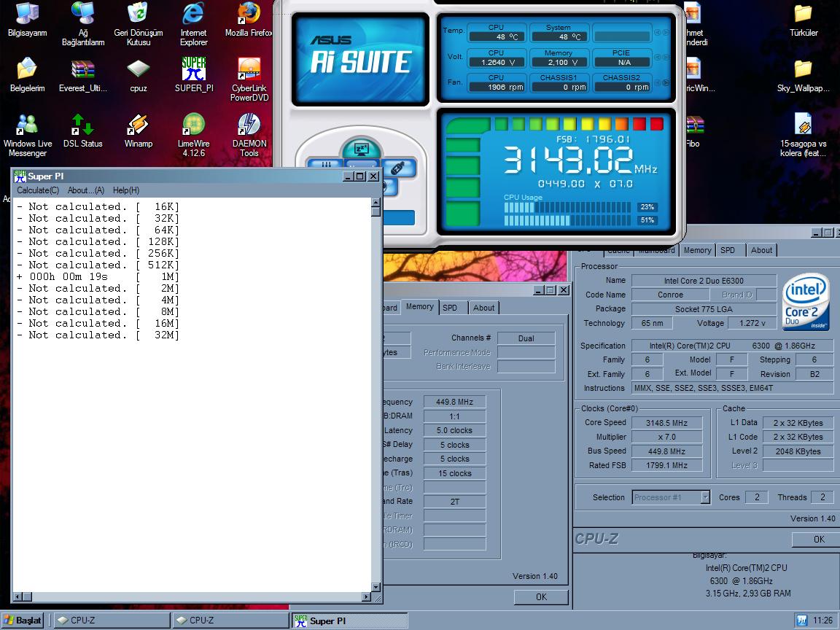Viewport: 840px width, 630px height.
Task: Open Ağ Bağlantılarım desktop icon
Action: [x=83, y=24]
